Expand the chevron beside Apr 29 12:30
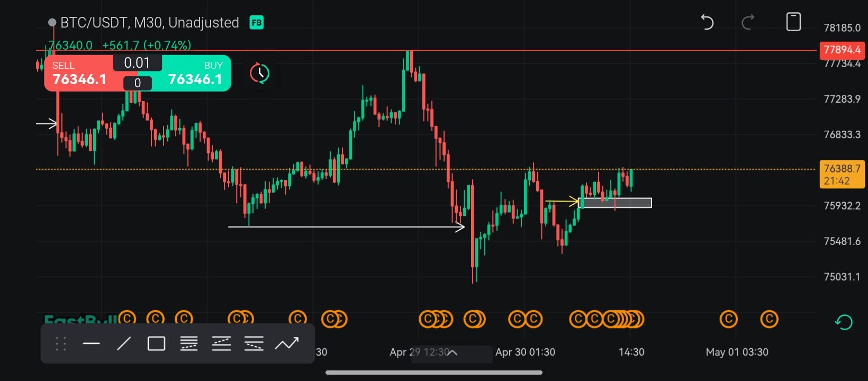 pos(453,352)
